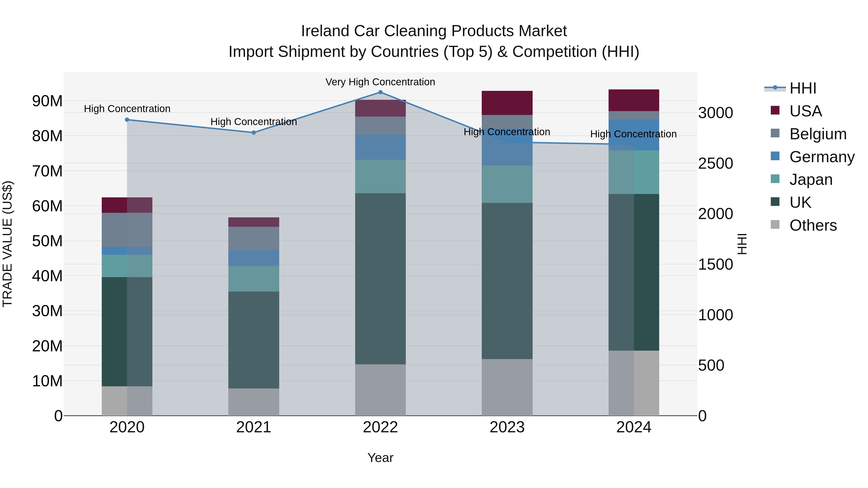Select the USA segment in 2023 bar
This screenshot has width=868, height=488.
(x=507, y=103)
